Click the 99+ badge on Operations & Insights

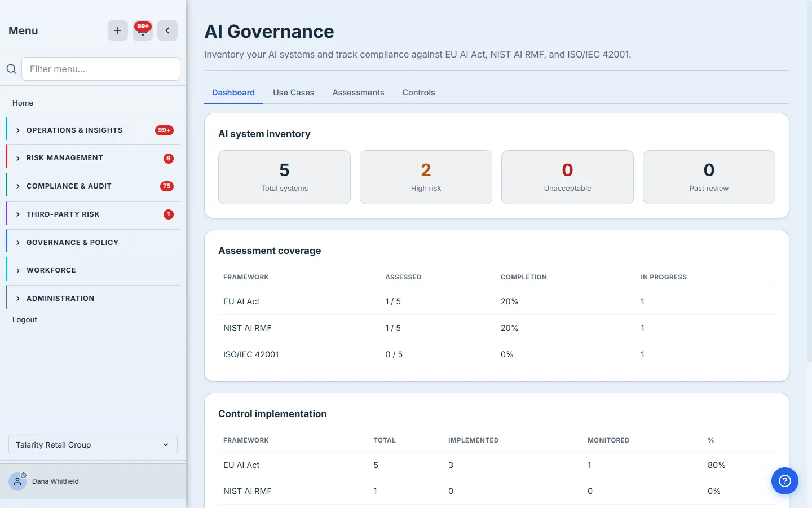(164, 130)
